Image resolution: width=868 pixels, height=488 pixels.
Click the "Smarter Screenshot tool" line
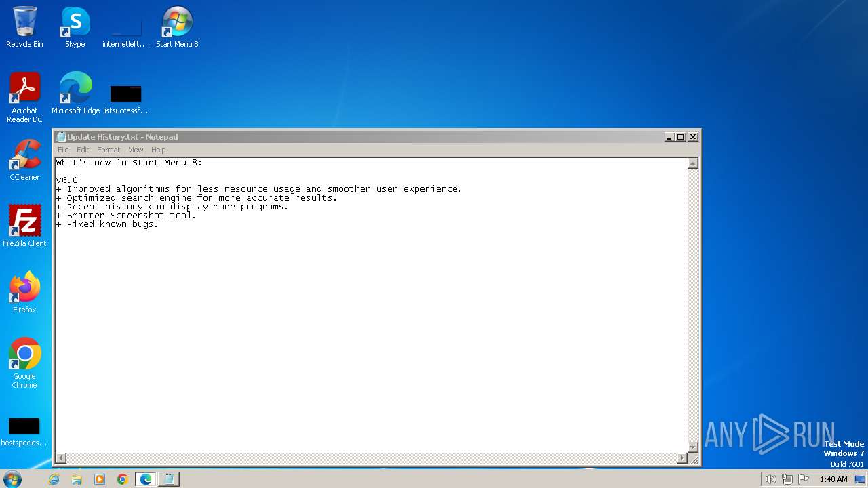click(x=125, y=216)
